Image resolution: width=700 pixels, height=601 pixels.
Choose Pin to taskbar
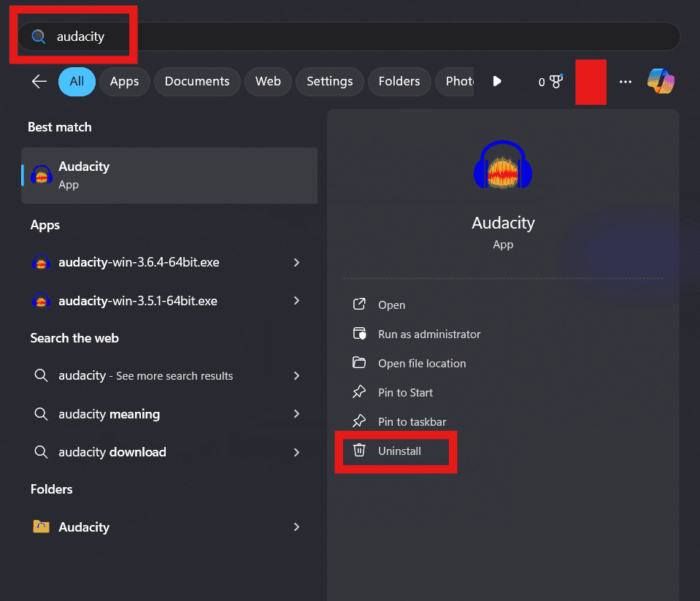[412, 422]
